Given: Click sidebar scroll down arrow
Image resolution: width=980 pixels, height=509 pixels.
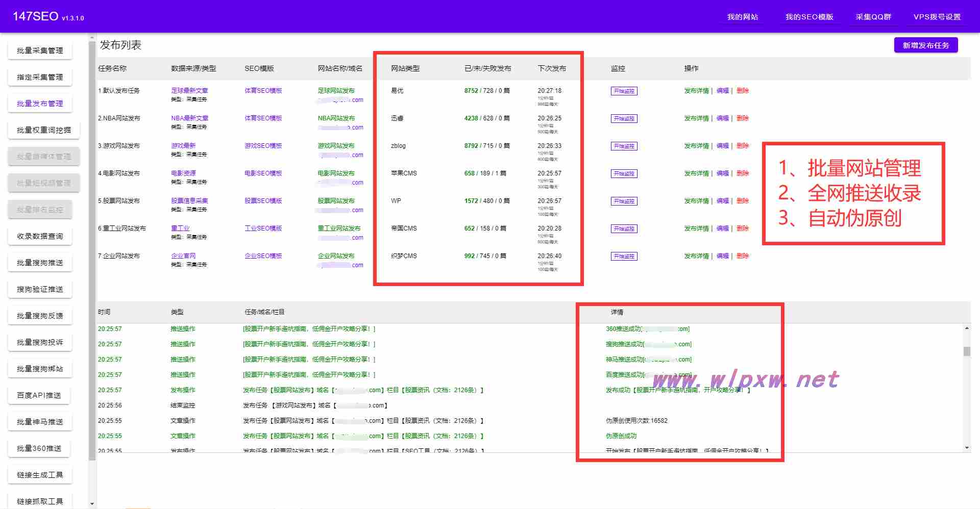Looking at the screenshot, I should click(92, 504).
